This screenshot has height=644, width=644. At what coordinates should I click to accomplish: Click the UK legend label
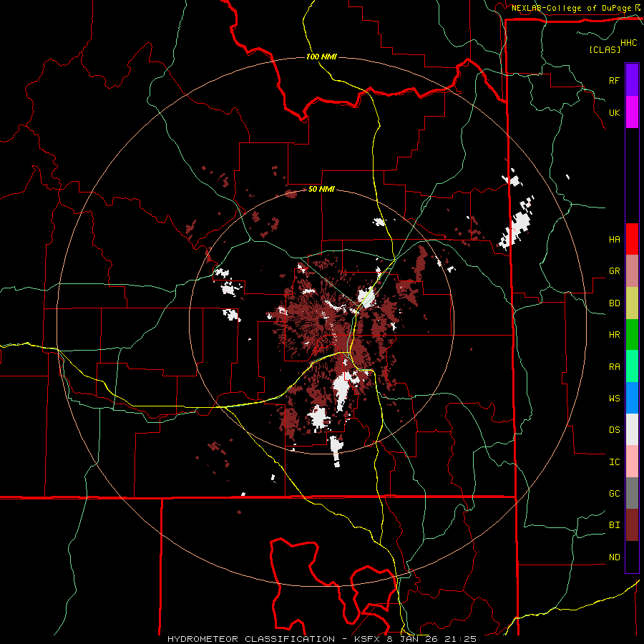click(x=614, y=112)
